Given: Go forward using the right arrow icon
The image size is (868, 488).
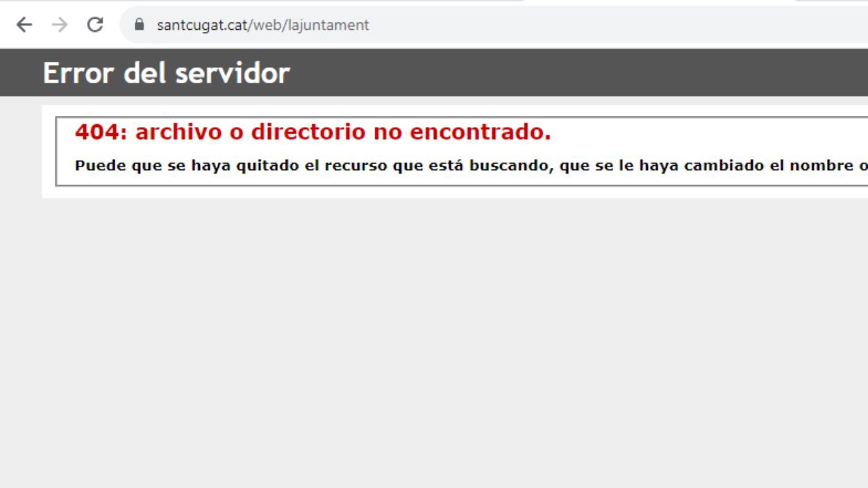Looking at the screenshot, I should pyautogui.click(x=58, y=24).
